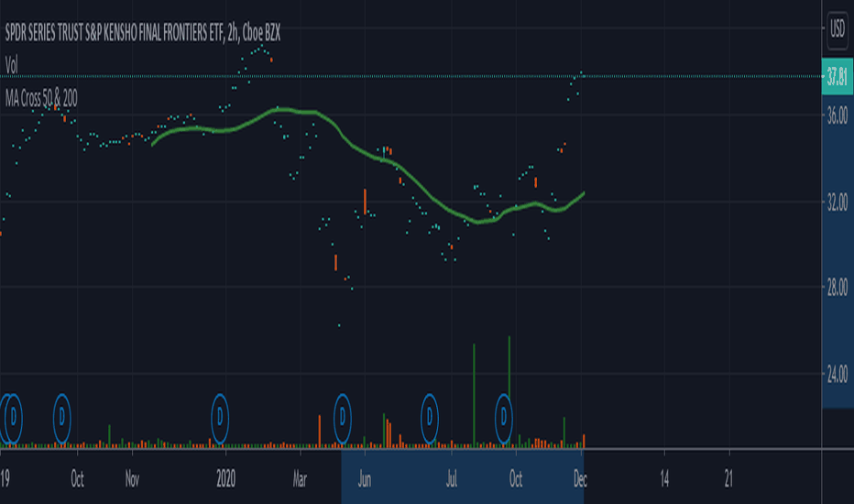This screenshot has width=854, height=504.
Task: Click the 14 date axis label
Action: click(x=664, y=479)
